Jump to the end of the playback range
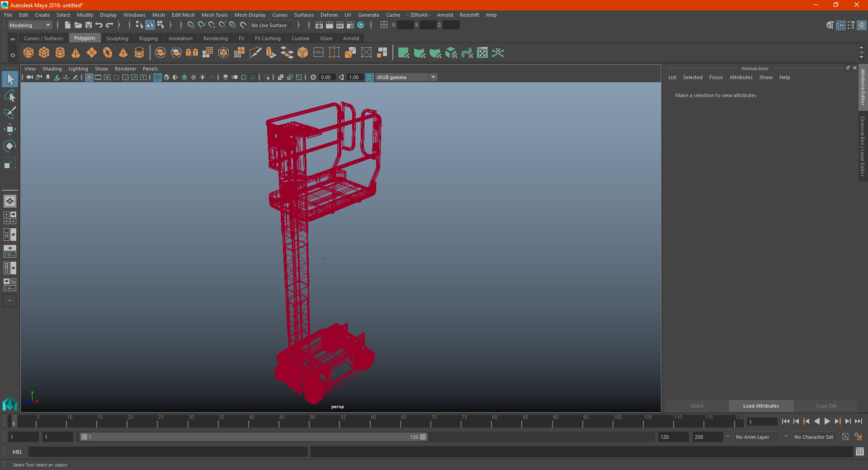Screen dimensions: 868x470 (x=858, y=421)
